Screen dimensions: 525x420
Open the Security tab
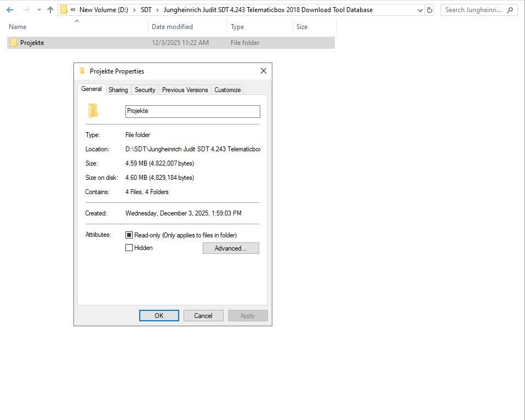click(x=145, y=90)
